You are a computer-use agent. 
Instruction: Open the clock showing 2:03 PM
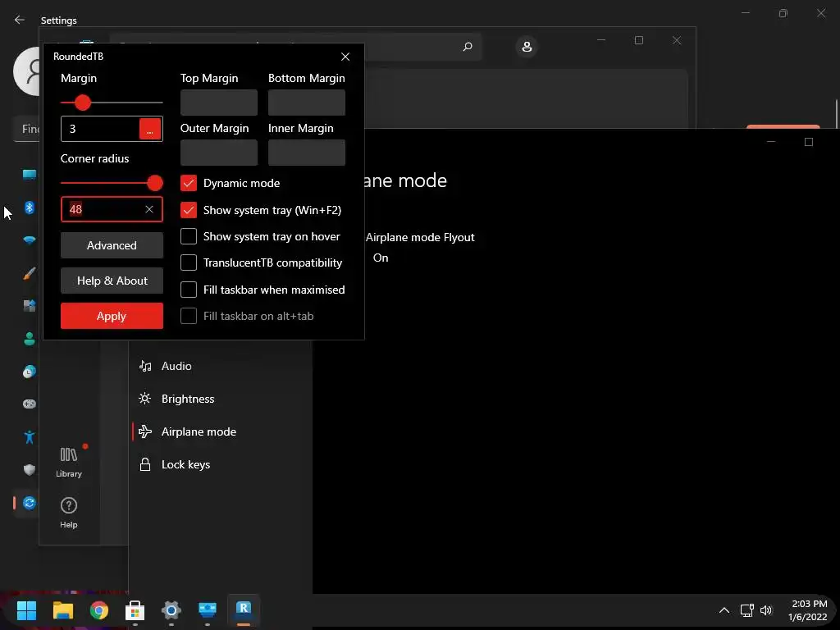[x=808, y=610]
